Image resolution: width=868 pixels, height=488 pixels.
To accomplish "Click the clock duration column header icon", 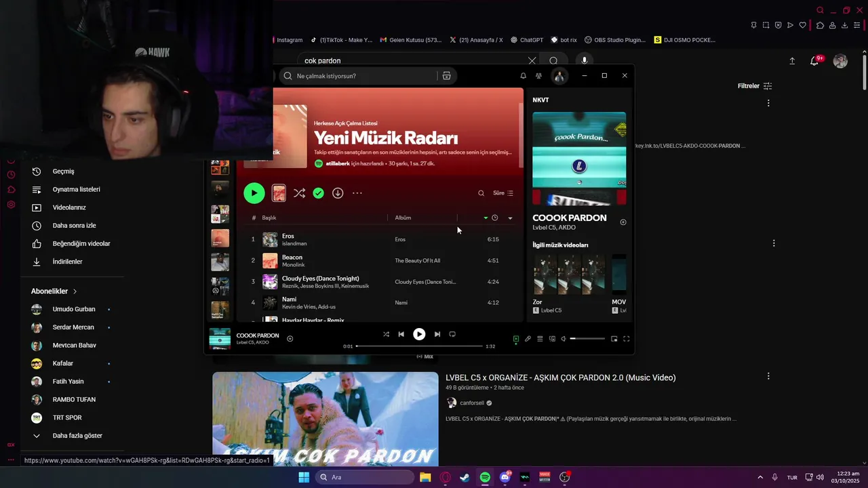I will pyautogui.click(x=495, y=218).
